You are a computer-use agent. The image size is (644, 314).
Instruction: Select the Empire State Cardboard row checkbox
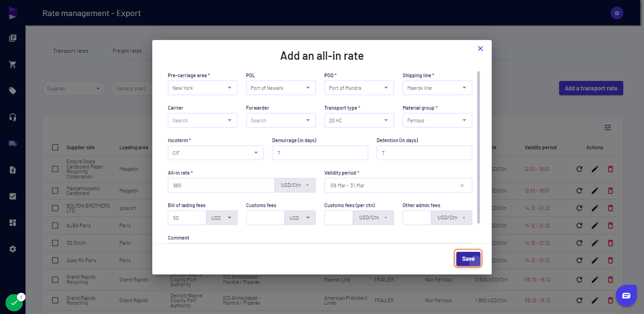55,169
